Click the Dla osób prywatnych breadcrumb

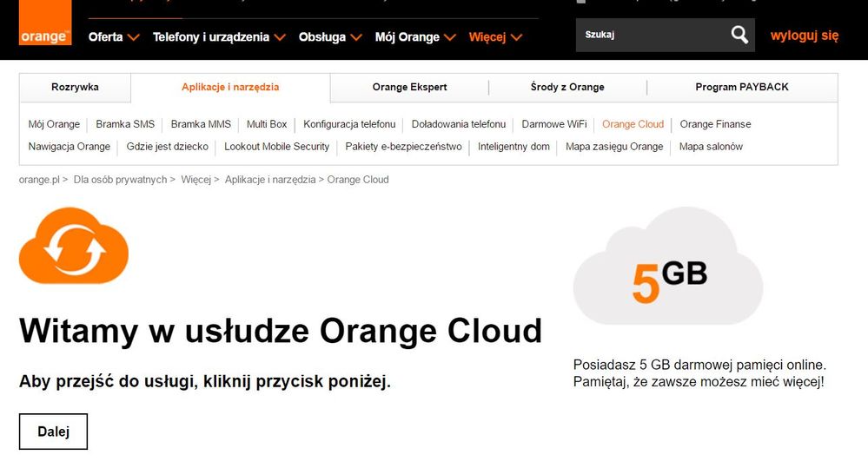coord(120,180)
